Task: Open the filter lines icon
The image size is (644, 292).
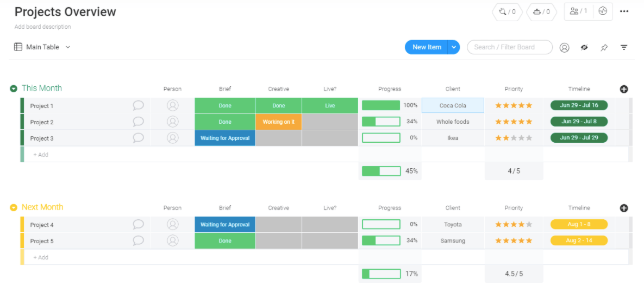Action: click(x=624, y=48)
